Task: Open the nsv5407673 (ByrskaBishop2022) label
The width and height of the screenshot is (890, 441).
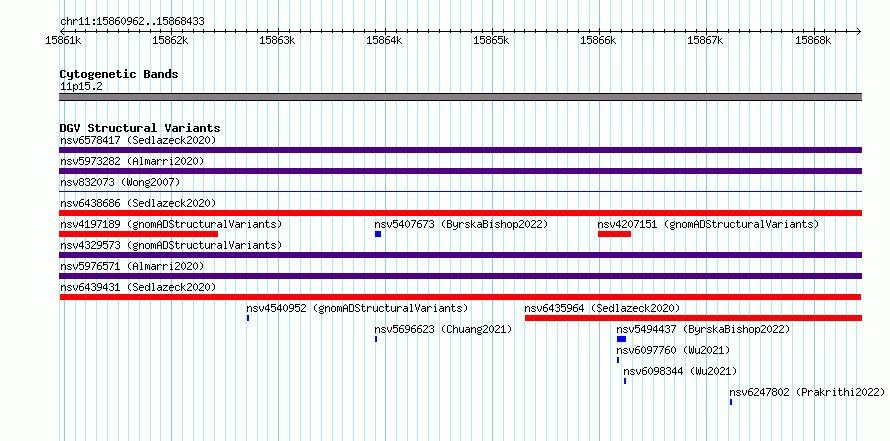Action: click(461, 224)
